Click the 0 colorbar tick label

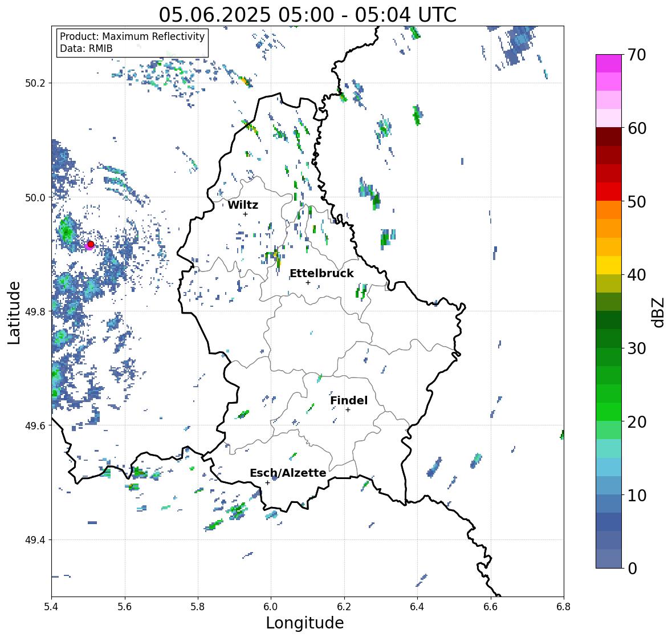[632, 569]
